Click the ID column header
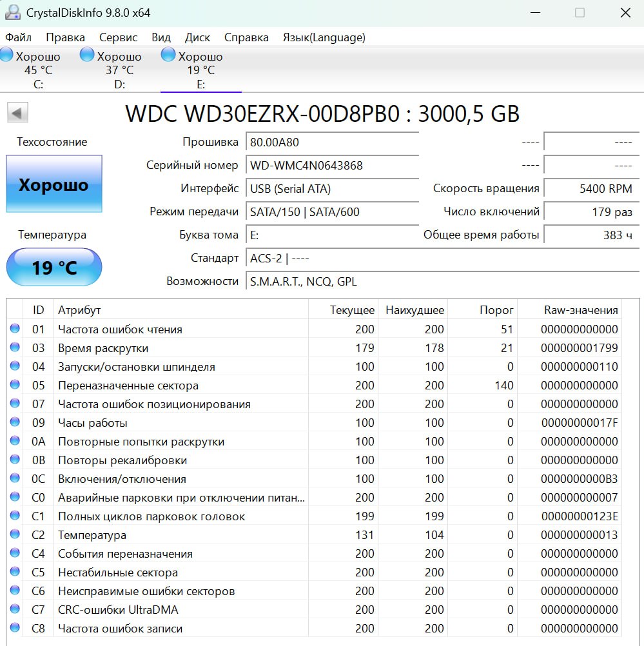Image resolution: width=644 pixels, height=646 pixels. tap(38, 309)
